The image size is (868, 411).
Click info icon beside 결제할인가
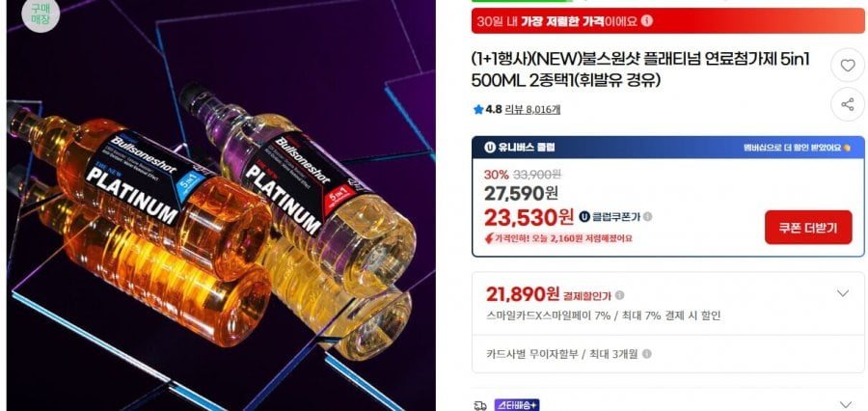click(x=619, y=295)
